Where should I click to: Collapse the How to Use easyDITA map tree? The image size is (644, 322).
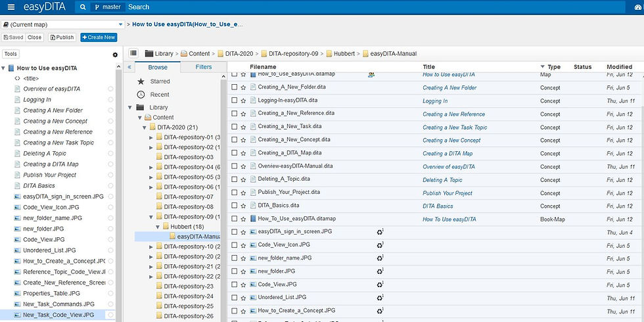click(3, 68)
